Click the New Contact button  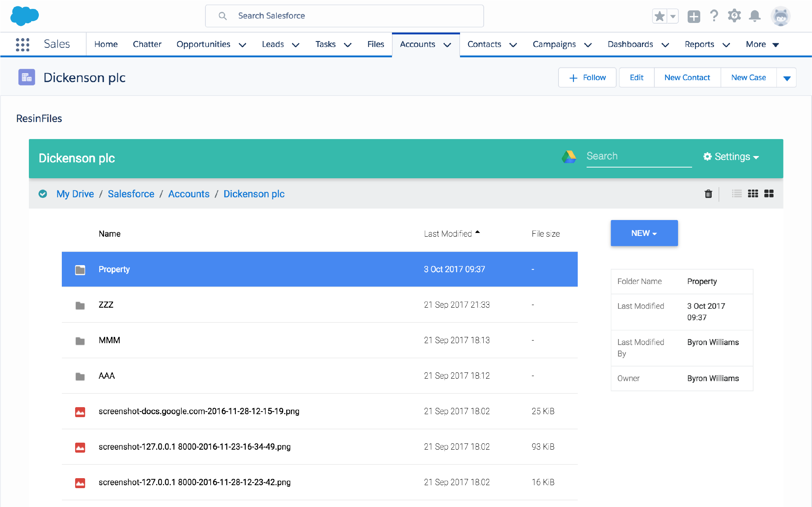687,78
